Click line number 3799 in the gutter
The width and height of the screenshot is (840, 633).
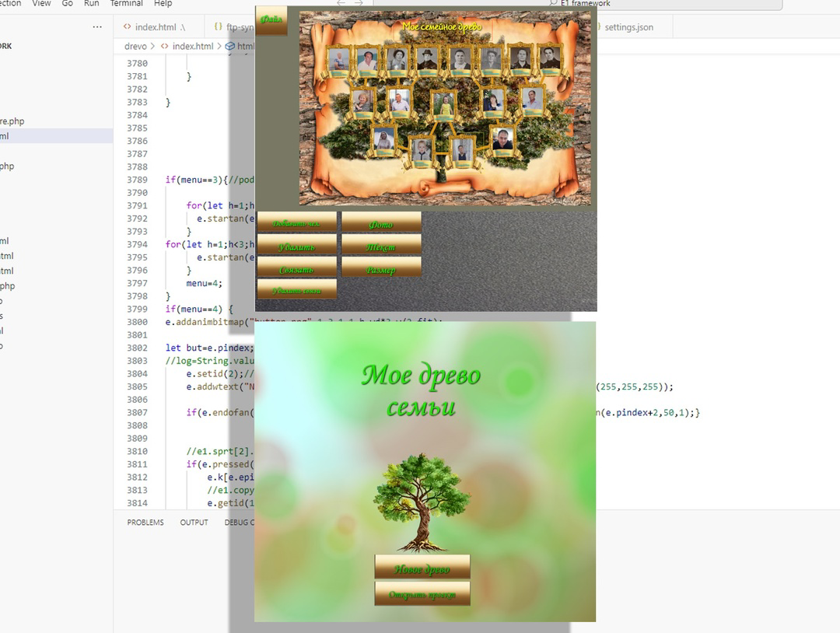(137, 309)
